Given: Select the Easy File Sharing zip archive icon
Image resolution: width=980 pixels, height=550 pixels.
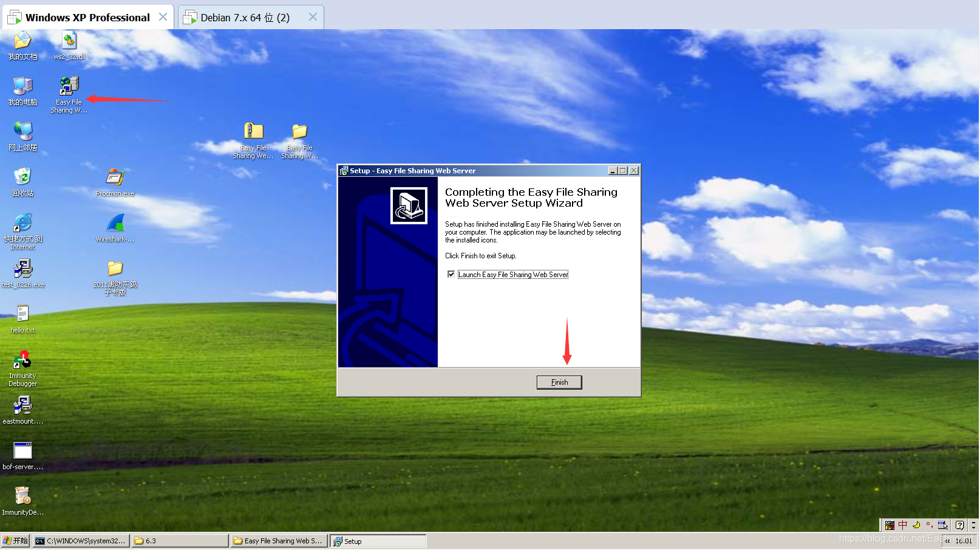Looking at the screenshot, I should click(x=253, y=140).
